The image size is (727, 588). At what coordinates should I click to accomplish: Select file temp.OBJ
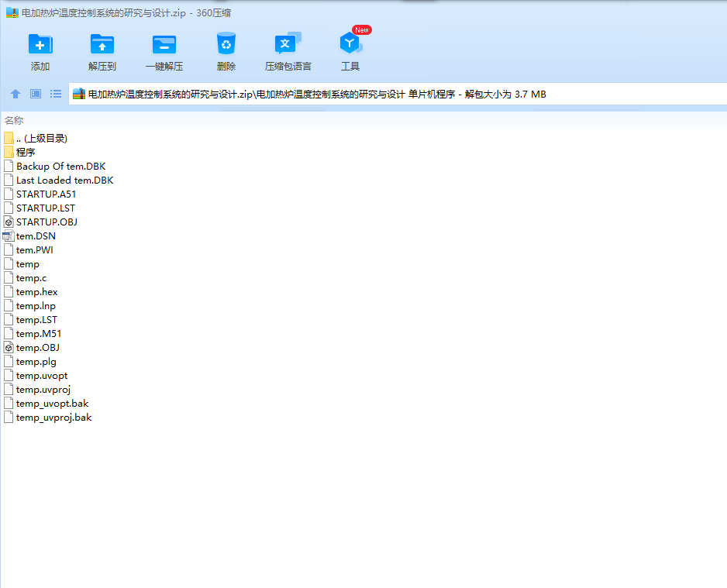[x=37, y=348]
